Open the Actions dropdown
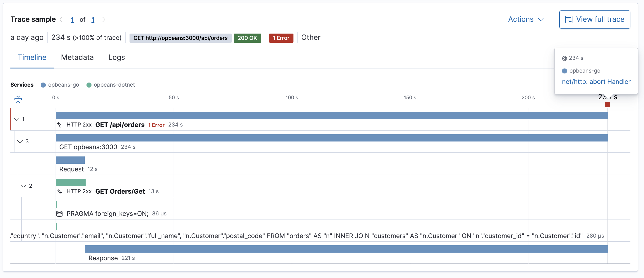The width and height of the screenshot is (644, 278). point(526,19)
